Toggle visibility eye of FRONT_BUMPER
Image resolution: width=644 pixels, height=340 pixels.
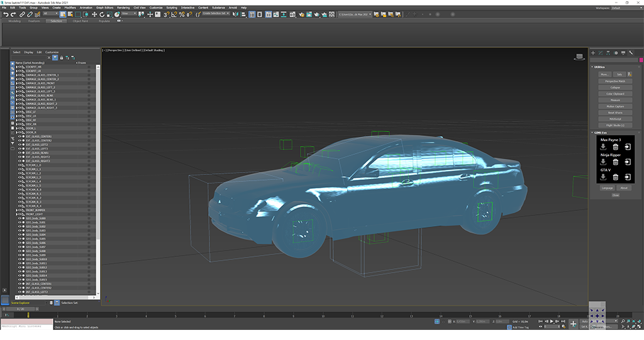click(19, 210)
